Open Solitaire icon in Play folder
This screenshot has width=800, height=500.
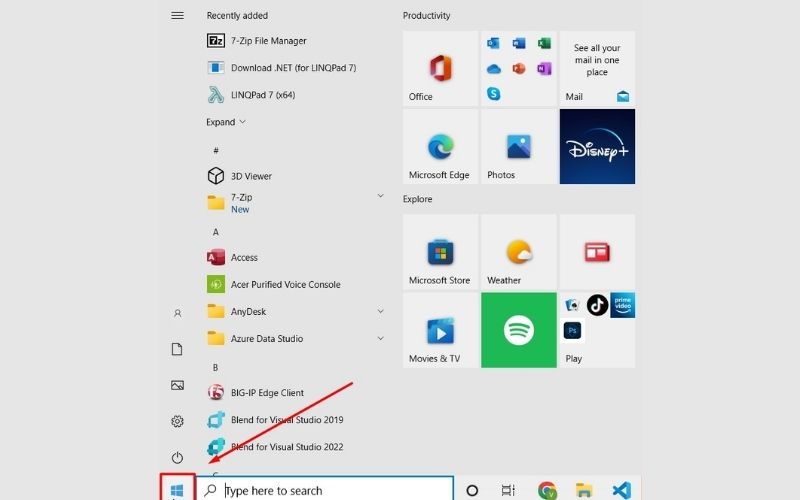(x=572, y=305)
